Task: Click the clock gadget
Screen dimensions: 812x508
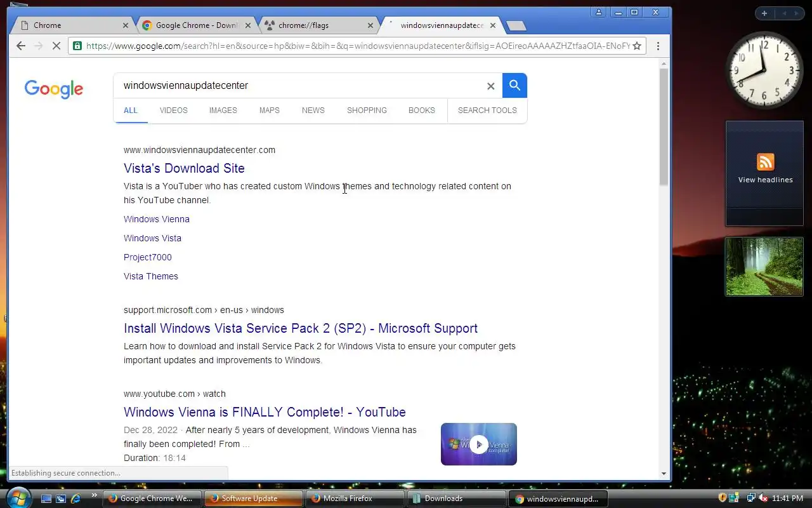Action: click(x=764, y=70)
